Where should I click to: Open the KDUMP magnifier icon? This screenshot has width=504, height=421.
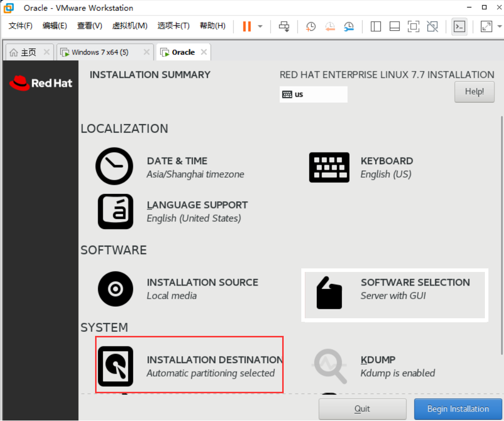[x=330, y=366]
